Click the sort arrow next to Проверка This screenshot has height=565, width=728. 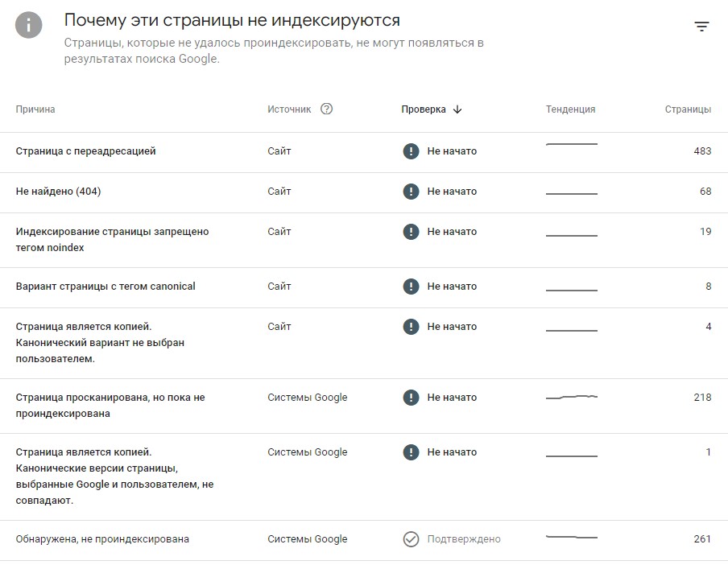click(x=457, y=109)
